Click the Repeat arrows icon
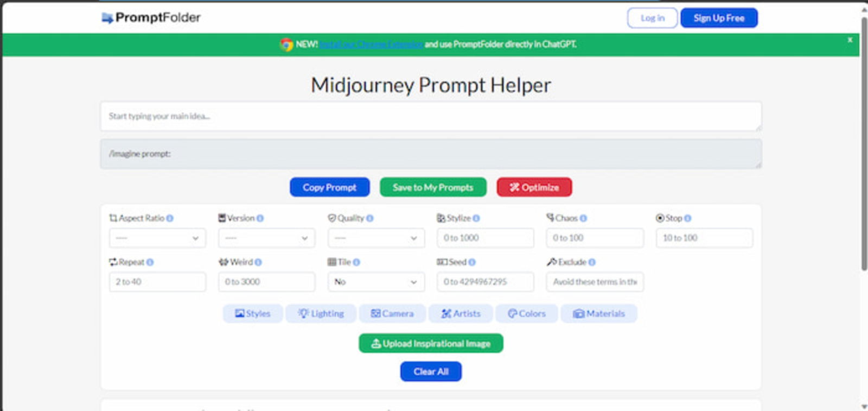 click(x=113, y=262)
